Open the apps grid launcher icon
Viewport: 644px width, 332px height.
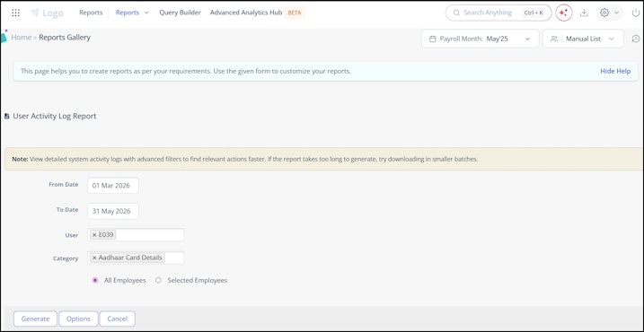click(15, 13)
